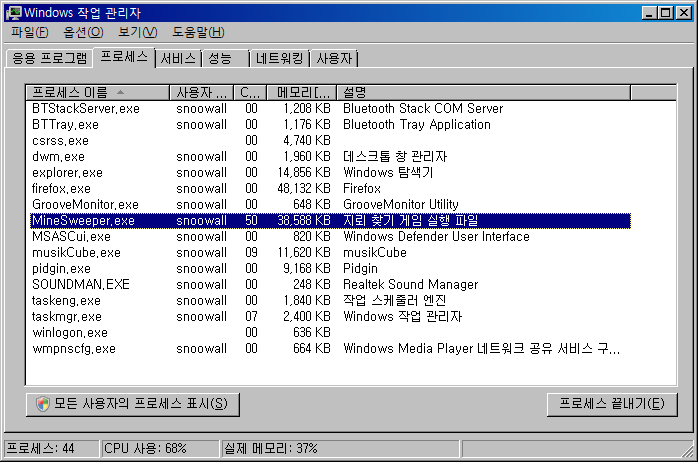Switch to the 서비스 tab
The width and height of the screenshot is (698, 462).
[x=178, y=58]
